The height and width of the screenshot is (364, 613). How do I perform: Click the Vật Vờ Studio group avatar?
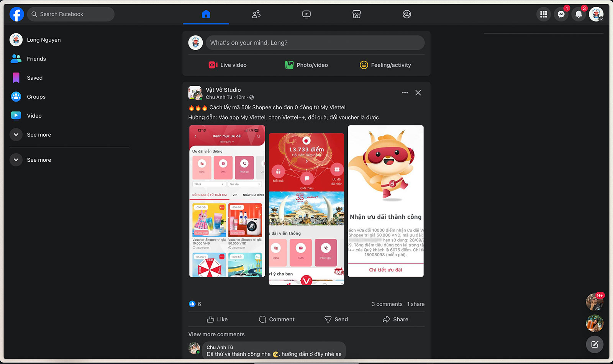[195, 93]
